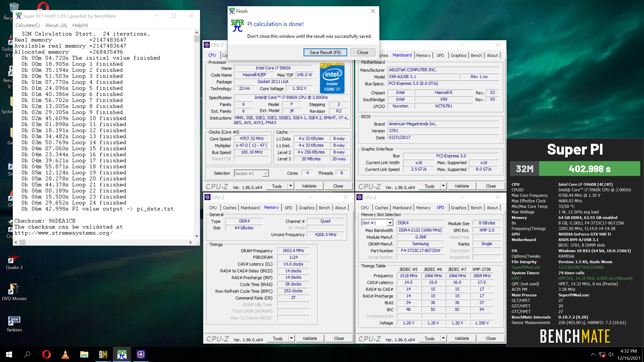The width and height of the screenshot is (644, 362).
Task: Click scroll right arrow in Super PI log
Action: click(x=190, y=242)
